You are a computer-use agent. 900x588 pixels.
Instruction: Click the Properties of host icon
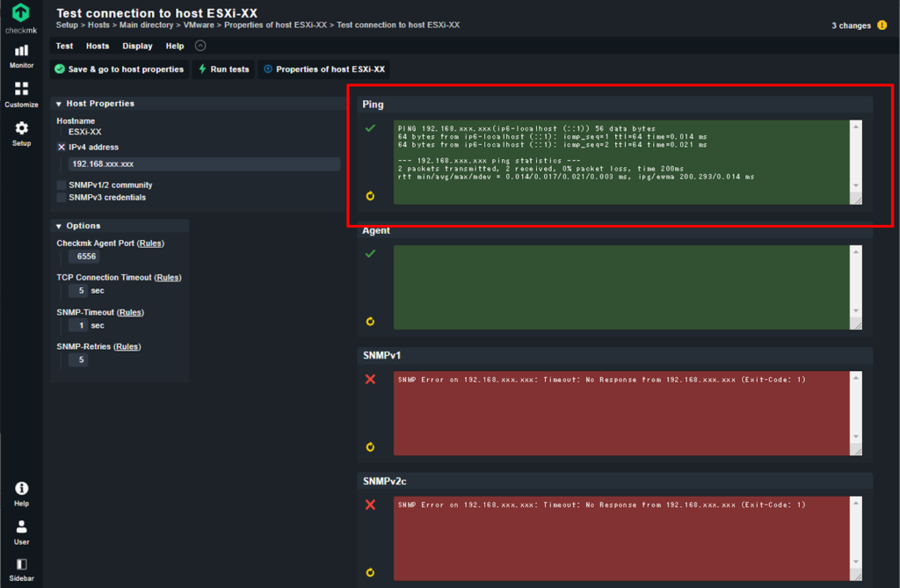click(268, 69)
